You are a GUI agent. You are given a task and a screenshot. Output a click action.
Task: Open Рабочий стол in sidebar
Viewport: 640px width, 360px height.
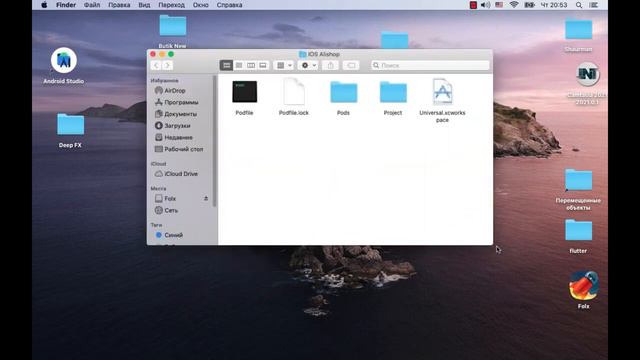(180, 149)
